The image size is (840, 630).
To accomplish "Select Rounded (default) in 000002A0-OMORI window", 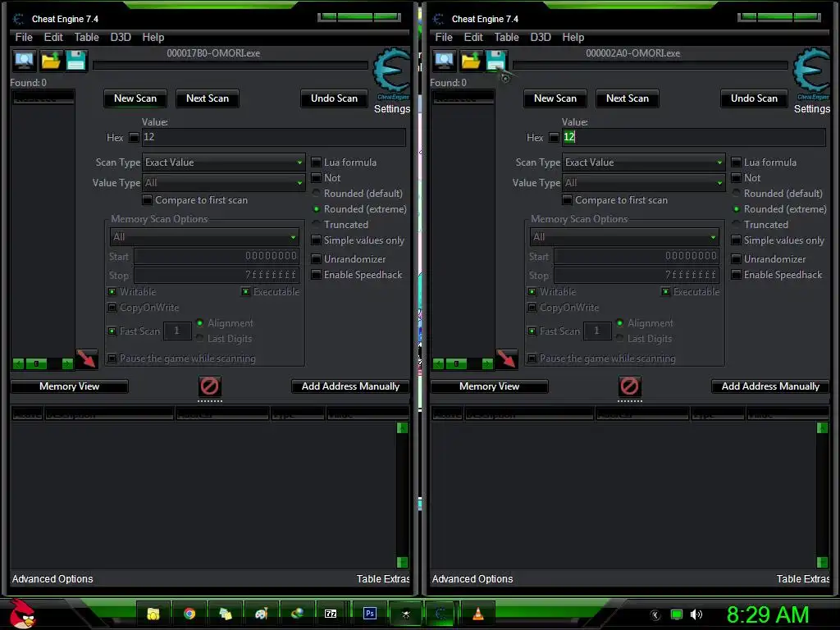I will [x=736, y=194].
